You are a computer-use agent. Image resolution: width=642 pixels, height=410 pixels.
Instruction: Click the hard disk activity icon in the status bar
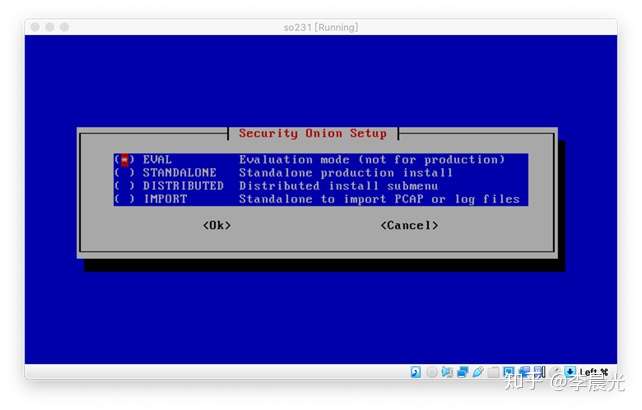pos(416,372)
